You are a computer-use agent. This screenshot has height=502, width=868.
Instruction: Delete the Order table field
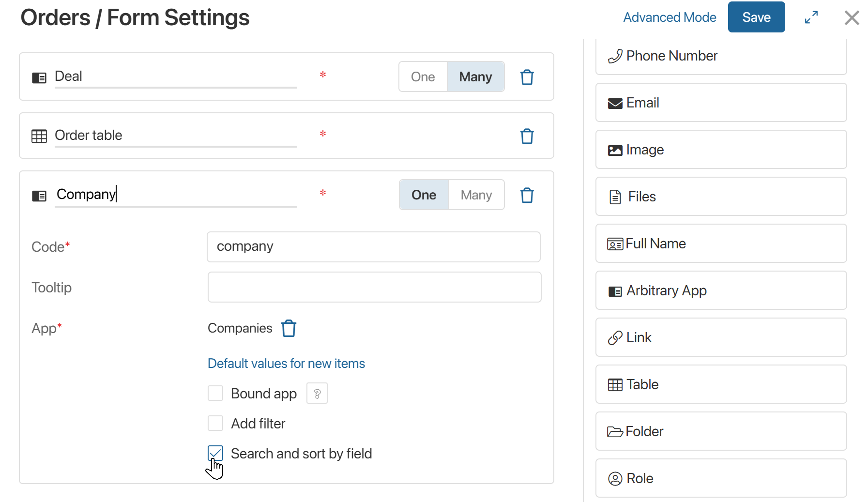pyautogui.click(x=527, y=136)
